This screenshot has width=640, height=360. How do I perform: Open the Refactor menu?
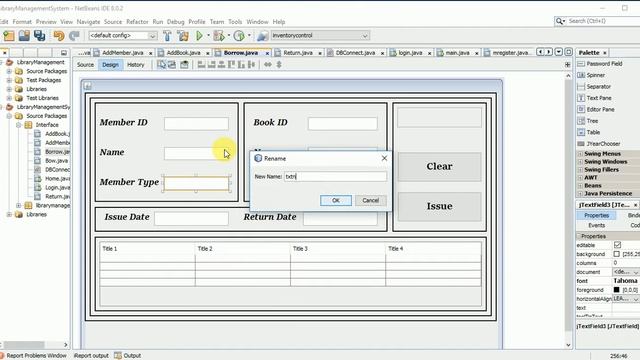(x=137, y=22)
